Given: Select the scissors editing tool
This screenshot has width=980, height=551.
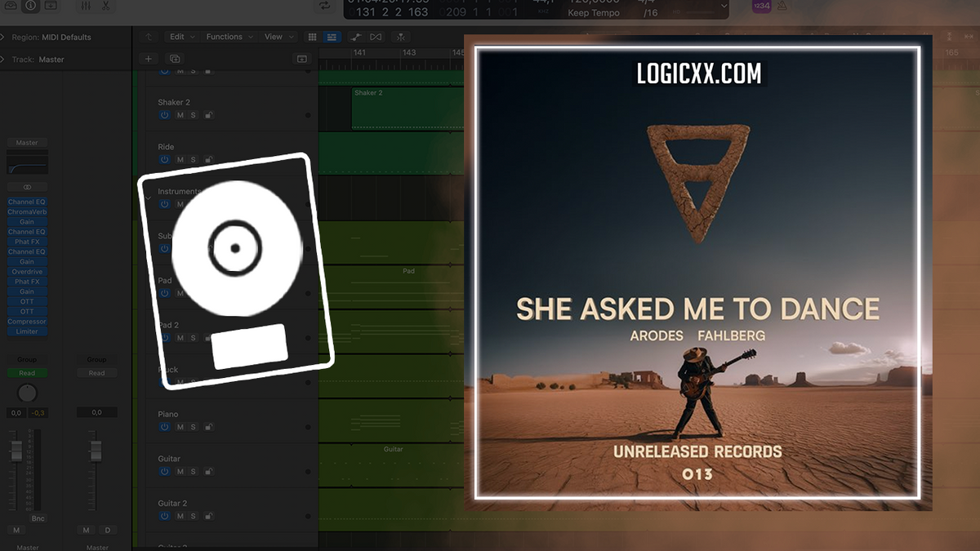Looking at the screenshot, I should click(x=106, y=7).
